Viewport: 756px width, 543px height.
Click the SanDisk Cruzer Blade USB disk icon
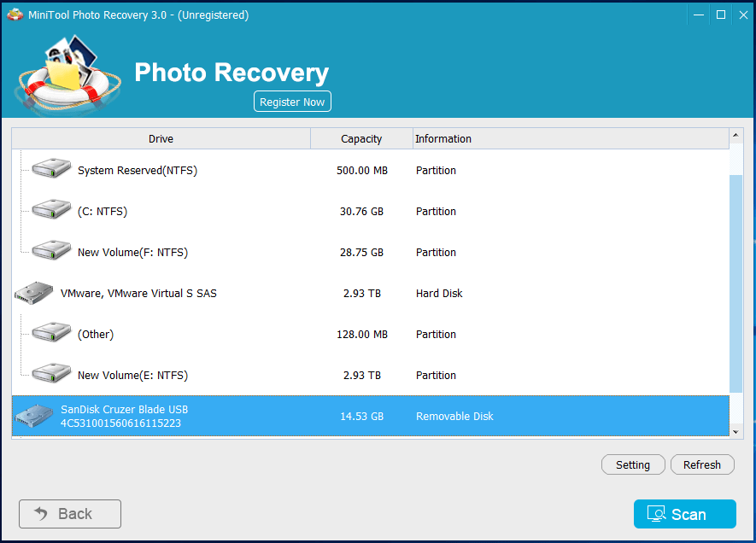(34, 416)
